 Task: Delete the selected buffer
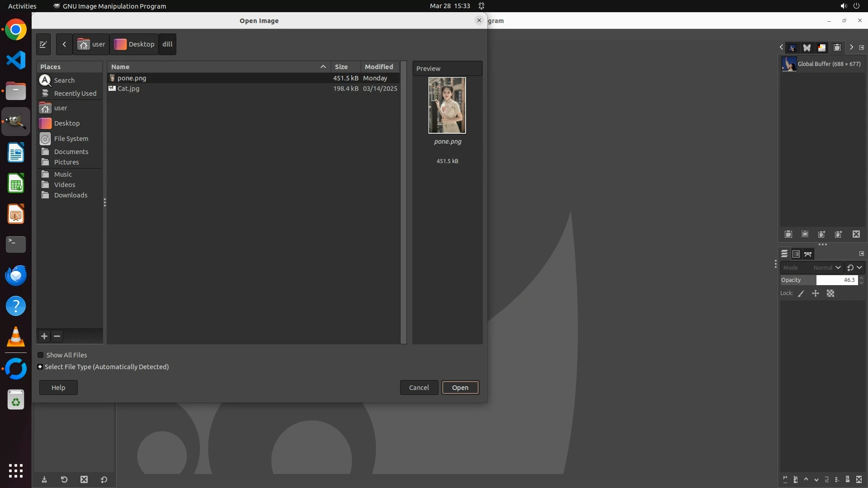point(856,234)
